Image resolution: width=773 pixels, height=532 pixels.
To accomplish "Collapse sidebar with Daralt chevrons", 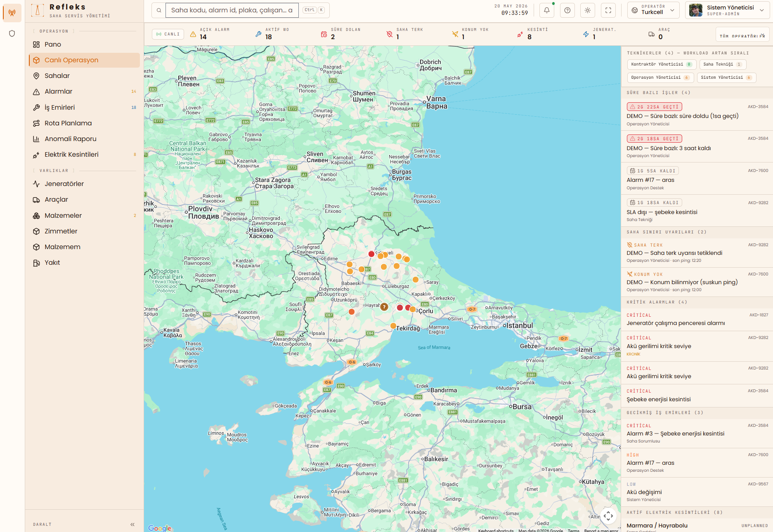I will pos(132,525).
